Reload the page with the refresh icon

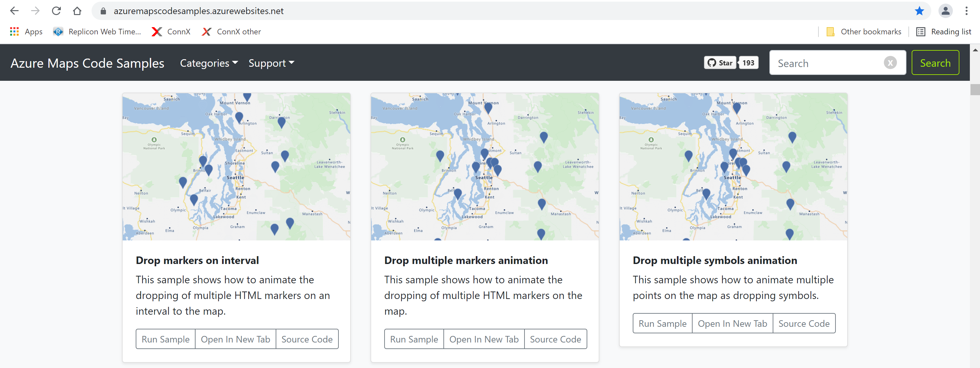(x=56, y=11)
